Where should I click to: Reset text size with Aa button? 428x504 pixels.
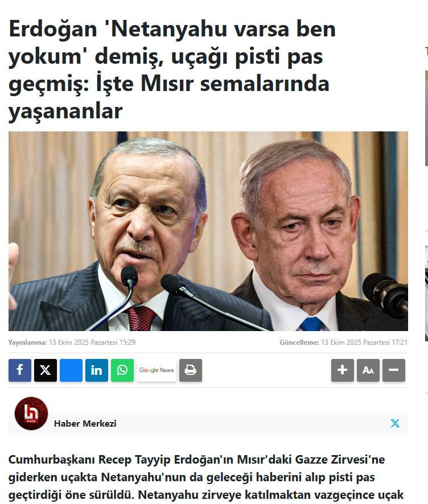coord(368,370)
